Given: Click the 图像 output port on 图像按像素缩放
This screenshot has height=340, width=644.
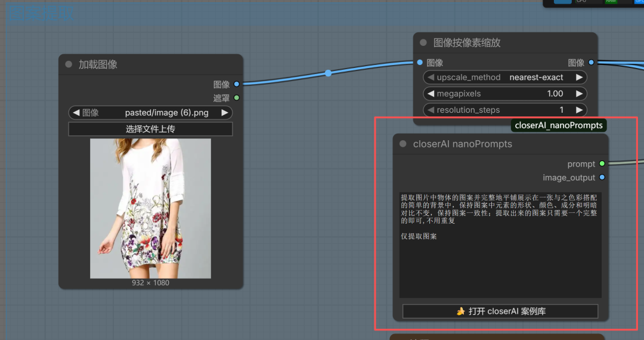Looking at the screenshot, I should pos(591,63).
